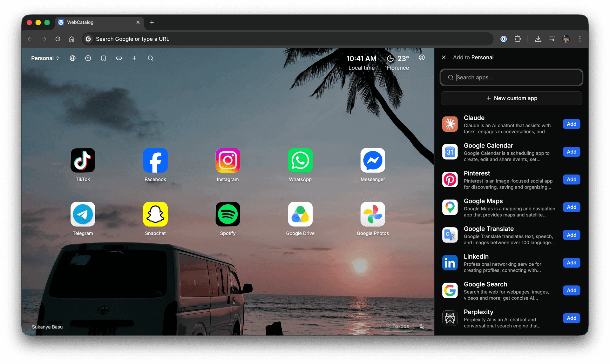Click the To-dos button
The height and width of the screenshot is (364, 610).
(397, 326)
